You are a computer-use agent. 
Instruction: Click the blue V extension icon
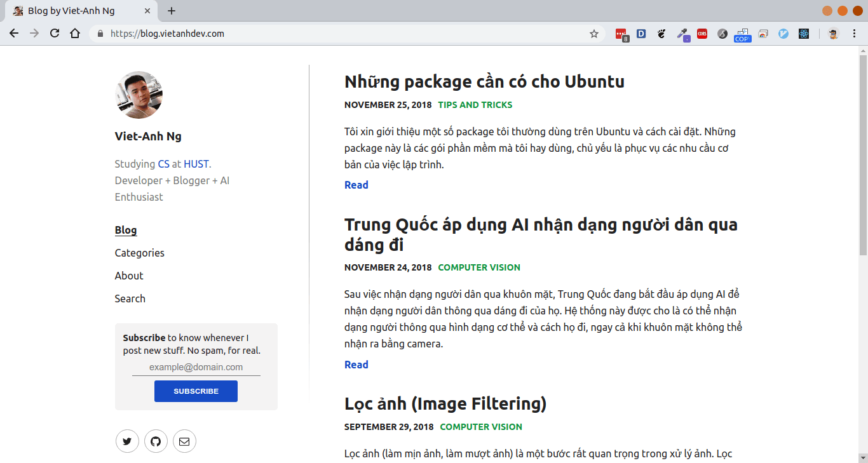[x=783, y=33]
